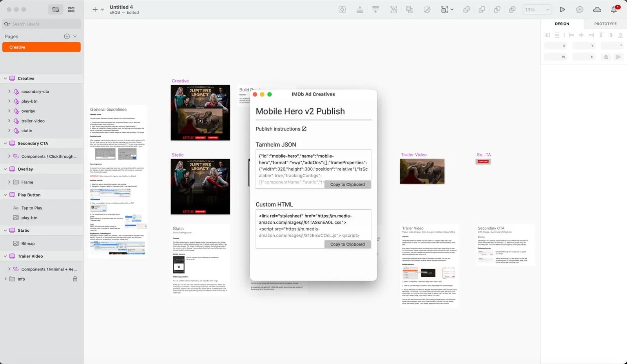Collapse the Secondary CTA artboard
Screen dimensions: 627x364
click(5, 143)
